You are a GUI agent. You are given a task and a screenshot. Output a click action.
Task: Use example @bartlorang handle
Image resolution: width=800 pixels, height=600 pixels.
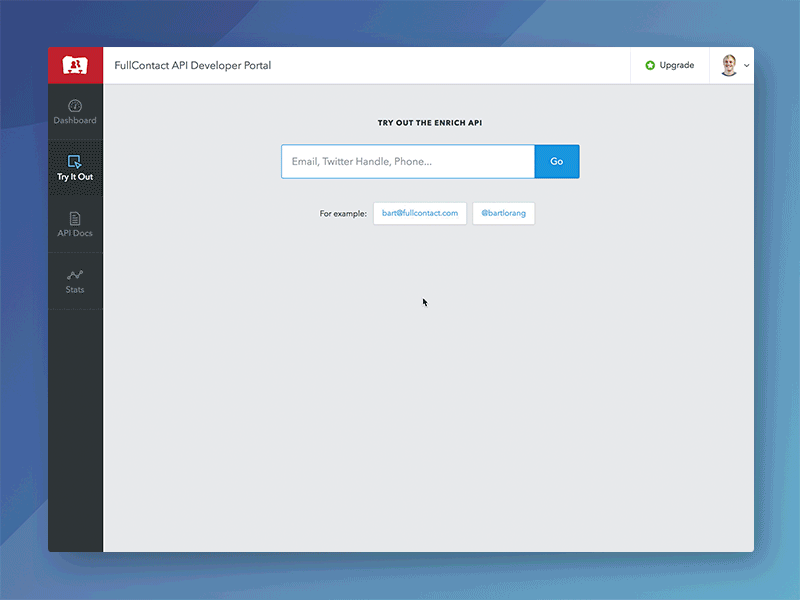pyautogui.click(x=504, y=213)
